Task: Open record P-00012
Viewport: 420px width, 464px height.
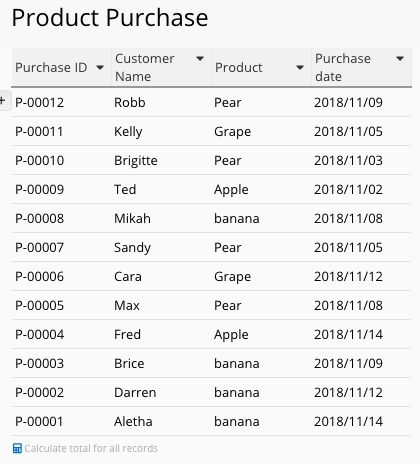Action: tap(39, 102)
